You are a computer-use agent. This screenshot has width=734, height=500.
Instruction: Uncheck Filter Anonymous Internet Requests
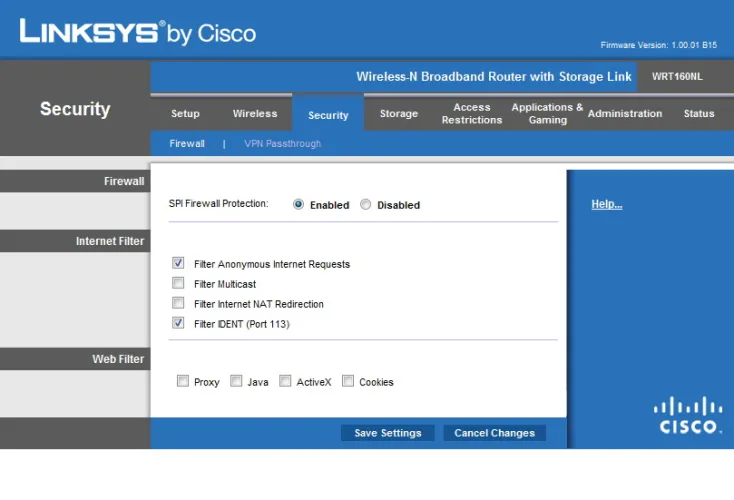(x=178, y=264)
